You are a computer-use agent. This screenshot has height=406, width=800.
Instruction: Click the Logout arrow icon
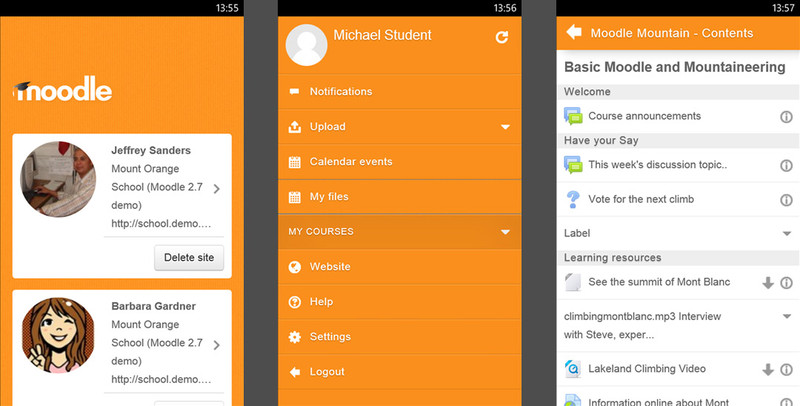point(294,372)
